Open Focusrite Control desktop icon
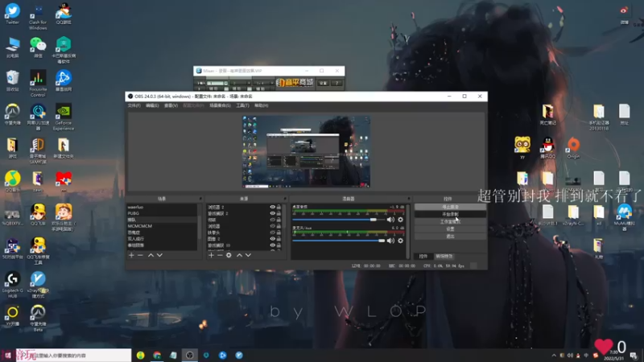The image size is (644, 362). [x=38, y=84]
